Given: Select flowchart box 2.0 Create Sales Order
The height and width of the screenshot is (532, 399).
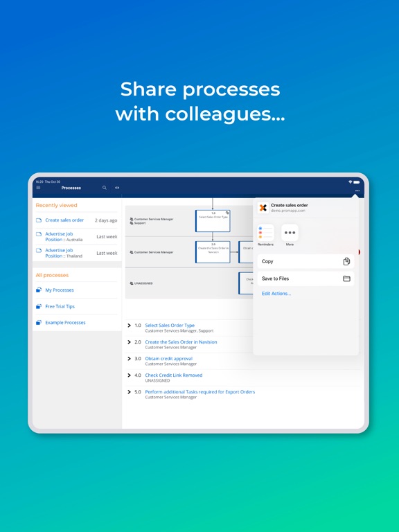Looking at the screenshot, I should tap(213, 252).
